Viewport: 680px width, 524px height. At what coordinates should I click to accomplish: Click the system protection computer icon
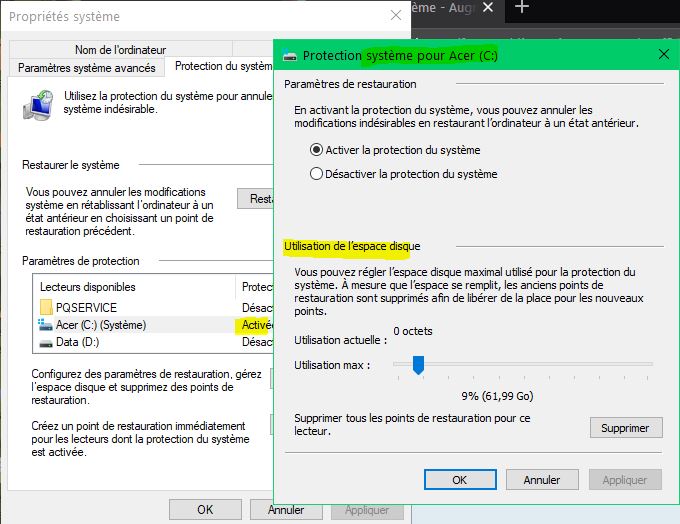pyautogui.click(x=38, y=105)
